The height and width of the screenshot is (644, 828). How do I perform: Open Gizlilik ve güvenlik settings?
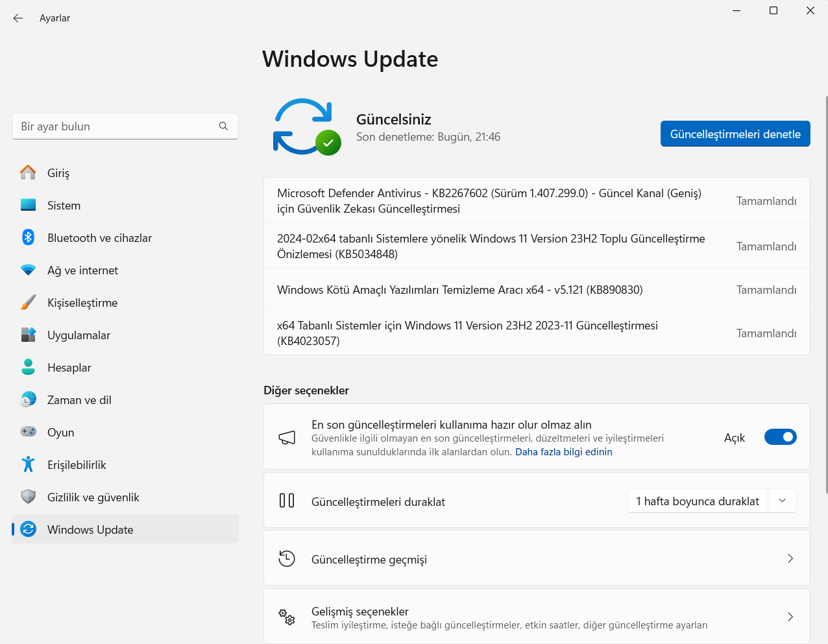click(125, 497)
